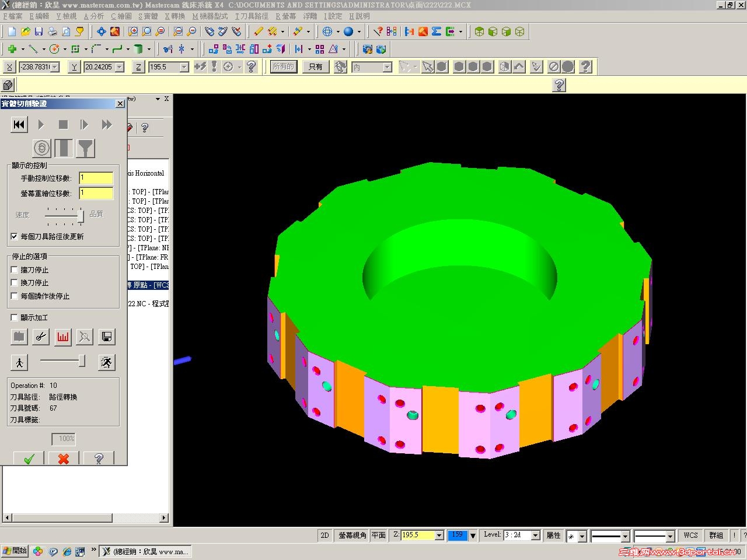This screenshot has height=560, width=747.
Task: Open the T刀具路徑 menu
Action: 252,16
